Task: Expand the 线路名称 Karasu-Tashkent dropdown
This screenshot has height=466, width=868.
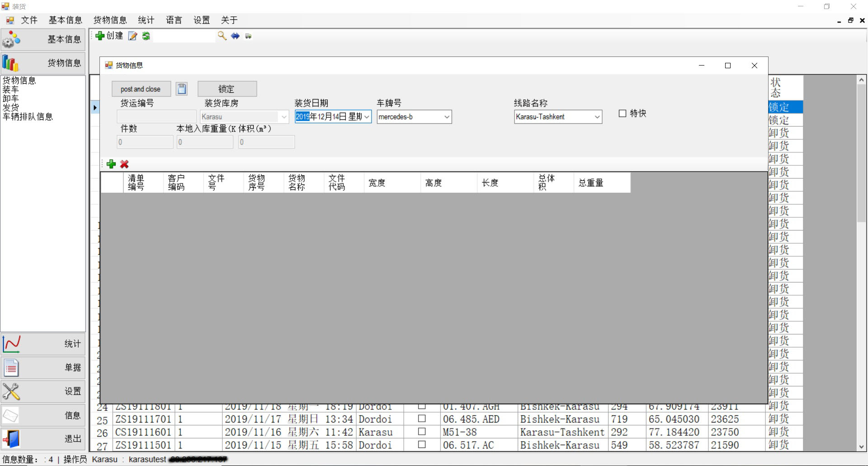Action: [597, 117]
